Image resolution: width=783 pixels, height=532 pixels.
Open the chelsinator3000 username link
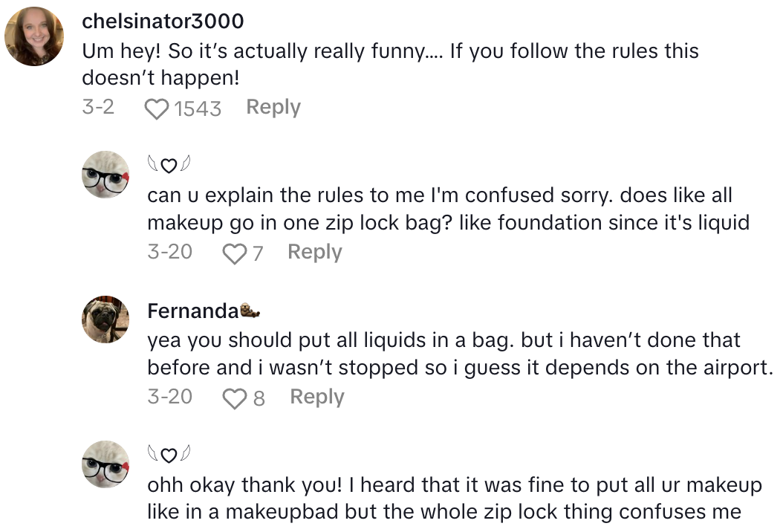pos(163,22)
